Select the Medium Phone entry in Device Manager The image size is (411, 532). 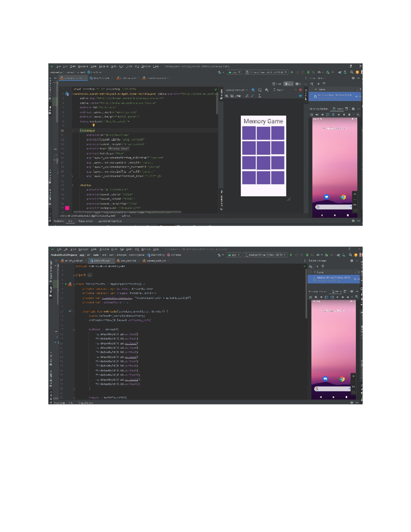(x=335, y=97)
